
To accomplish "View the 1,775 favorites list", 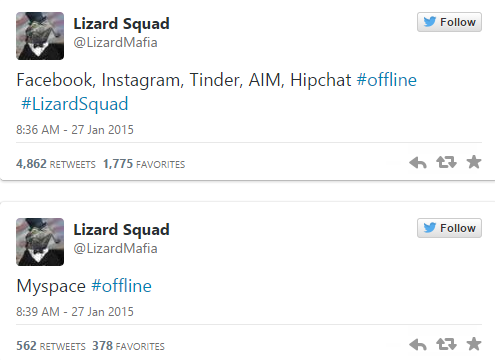I will [x=144, y=164].
